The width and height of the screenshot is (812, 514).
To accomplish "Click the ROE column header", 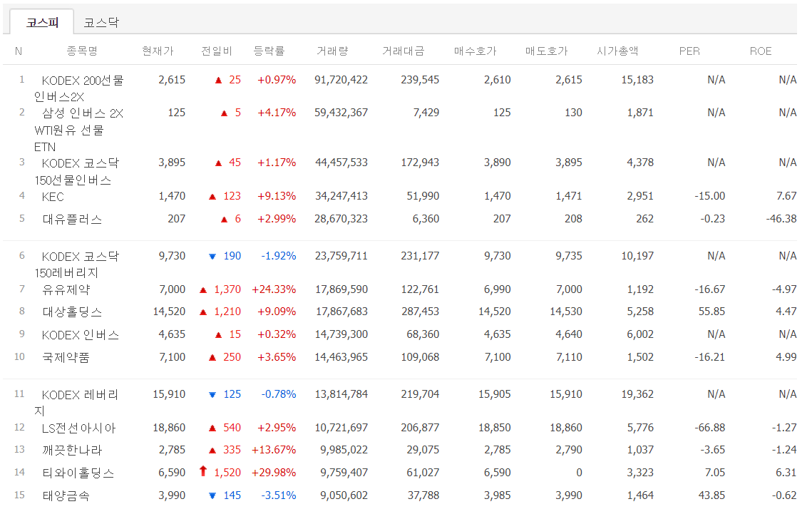I will (x=760, y=51).
